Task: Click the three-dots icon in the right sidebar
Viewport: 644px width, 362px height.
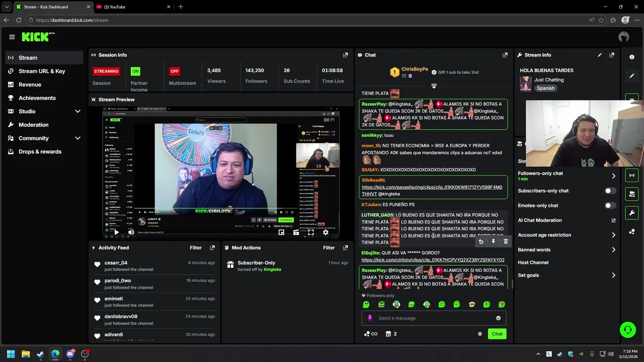Action: (x=632, y=232)
